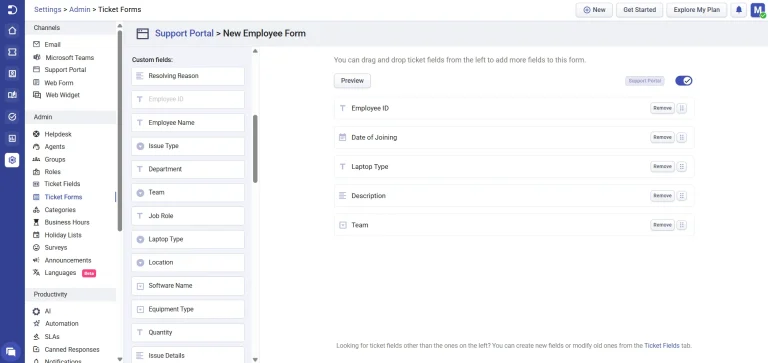Viewport: 768px width, 363px height.
Task: Open Support Portal channel settings
Action: (65, 70)
